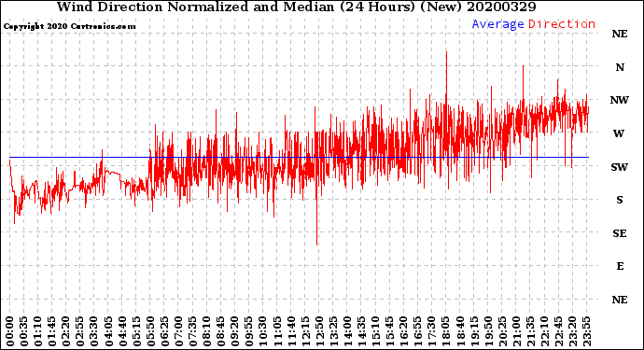Screen dimensions: 644x350
Task: Click the '08:45' time axis label
Action: [220, 331]
